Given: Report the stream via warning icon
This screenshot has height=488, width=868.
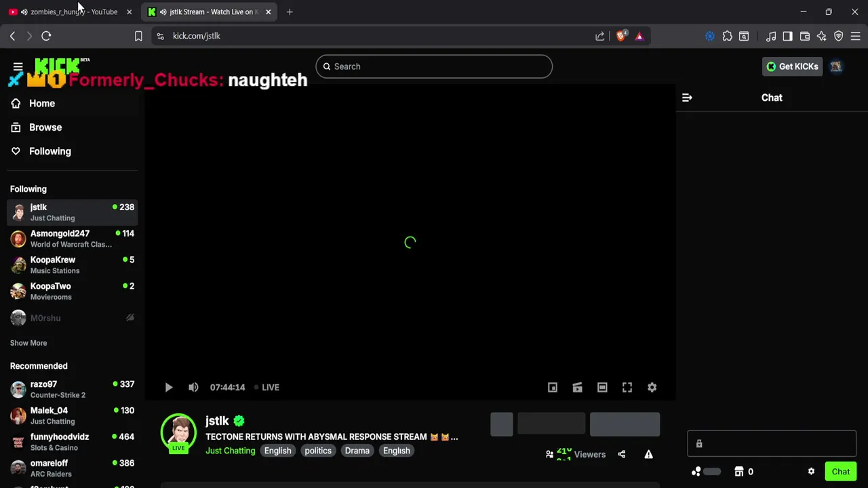Looking at the screenshot, I should 649,454.
